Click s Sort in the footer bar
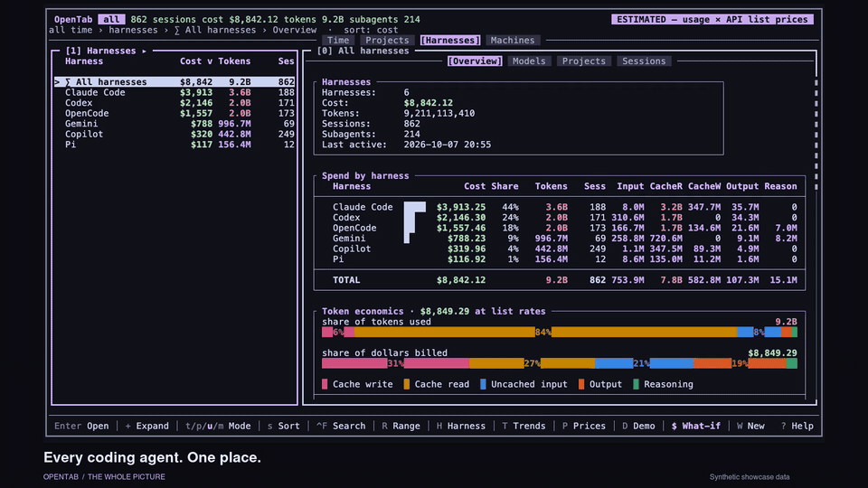This screenshot has height=488, width=868. click(x=283, y=426)
